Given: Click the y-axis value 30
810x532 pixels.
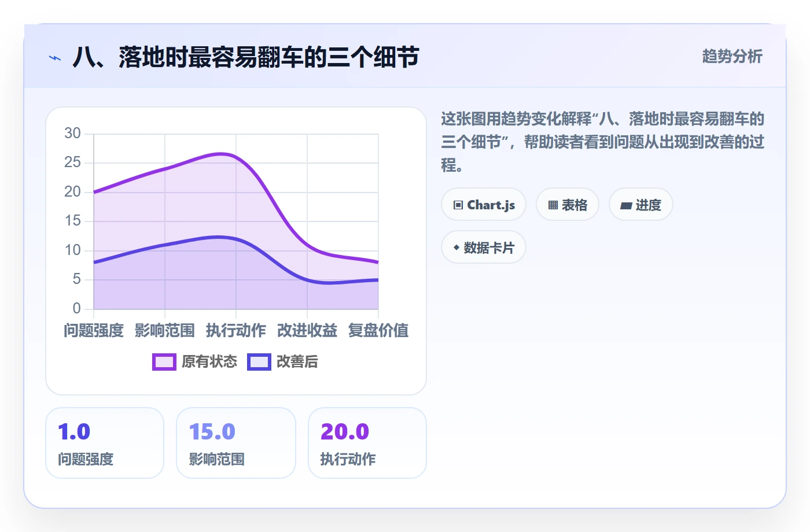Looking at the screenshot, I should [x=73, y=134].
